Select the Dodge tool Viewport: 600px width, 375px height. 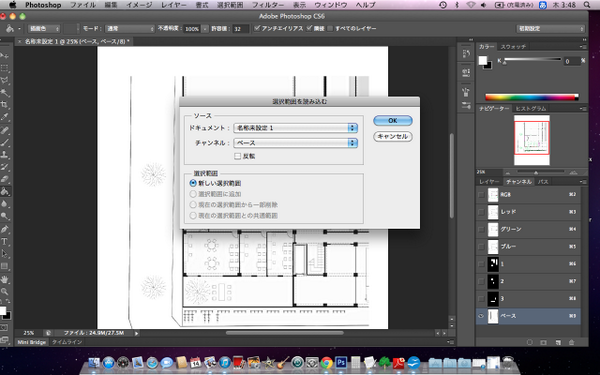point(5,216)
